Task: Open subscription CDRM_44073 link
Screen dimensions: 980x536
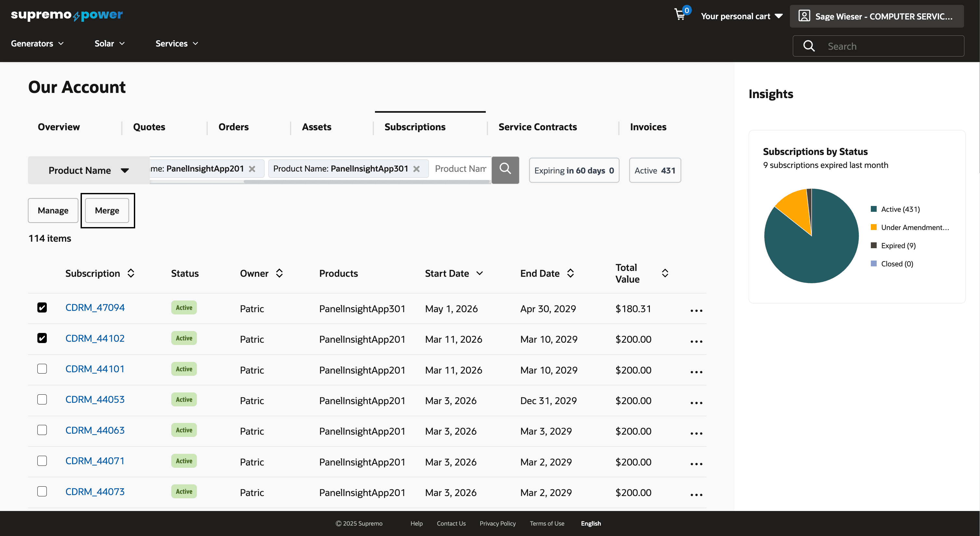Action: pos(95,491)
